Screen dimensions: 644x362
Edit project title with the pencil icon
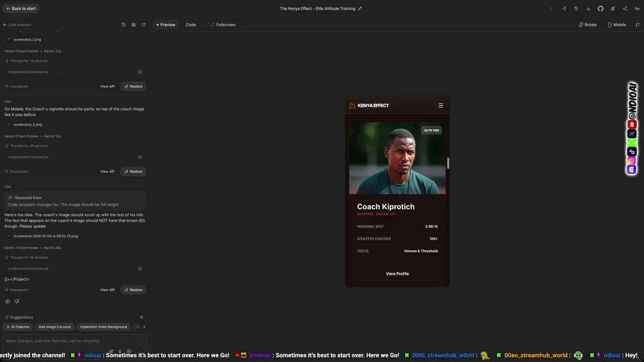360,9
